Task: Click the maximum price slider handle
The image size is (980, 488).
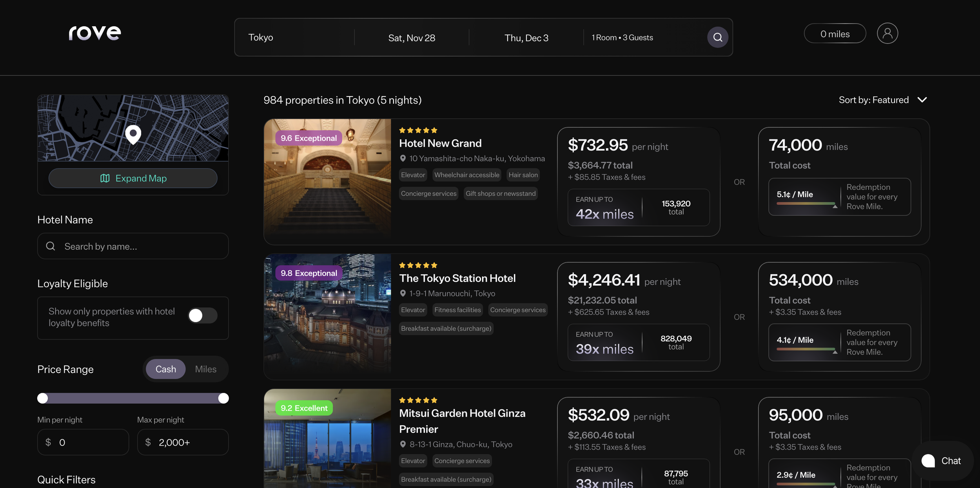Action: click(x=223, y=398)
